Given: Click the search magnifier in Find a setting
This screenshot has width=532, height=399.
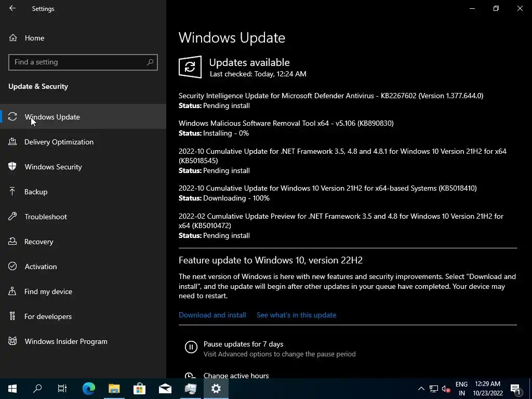Looking at the screenshot, I should 150,62.
